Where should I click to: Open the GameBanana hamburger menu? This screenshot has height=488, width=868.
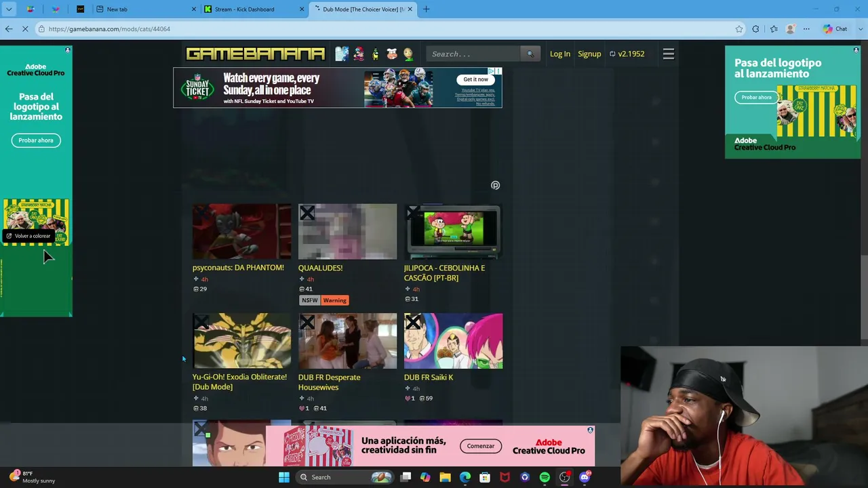668,54
